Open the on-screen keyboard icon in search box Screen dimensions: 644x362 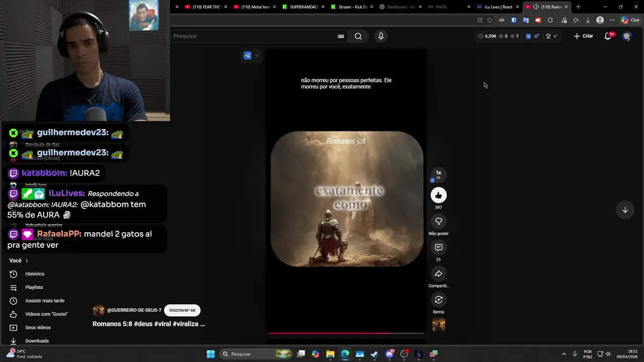pyautogui.click(x=341, y=36)
